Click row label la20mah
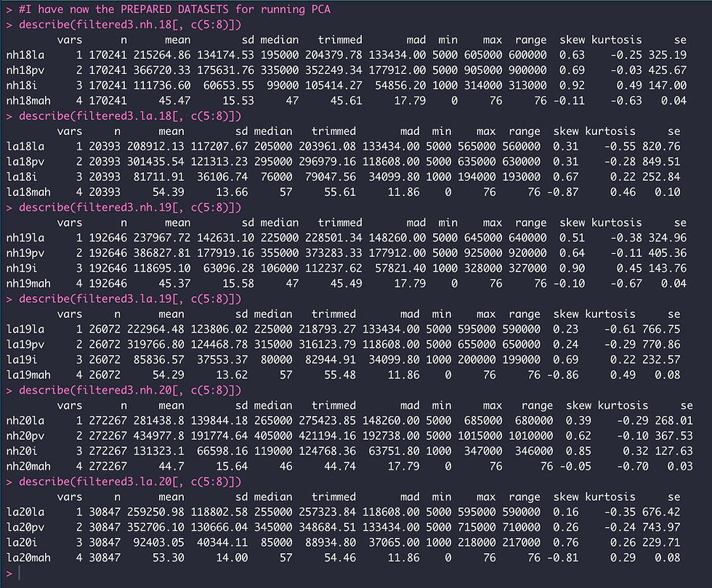The image size is (712, 588). 28,558
